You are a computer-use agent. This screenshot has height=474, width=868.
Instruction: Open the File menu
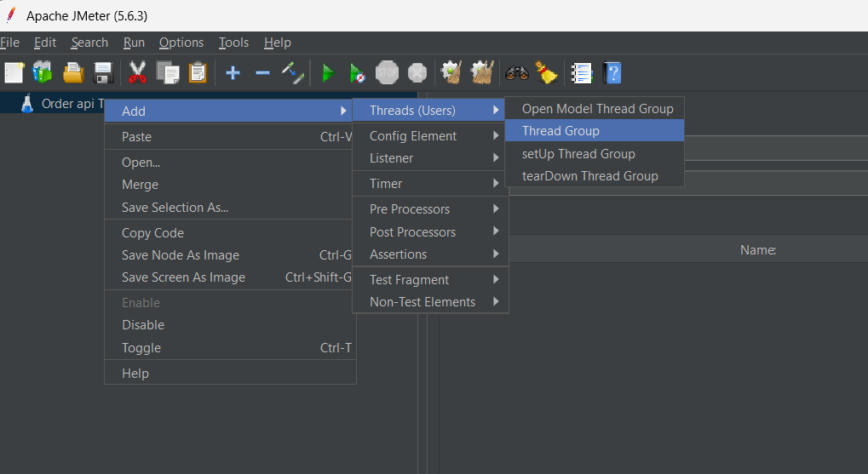9,43
